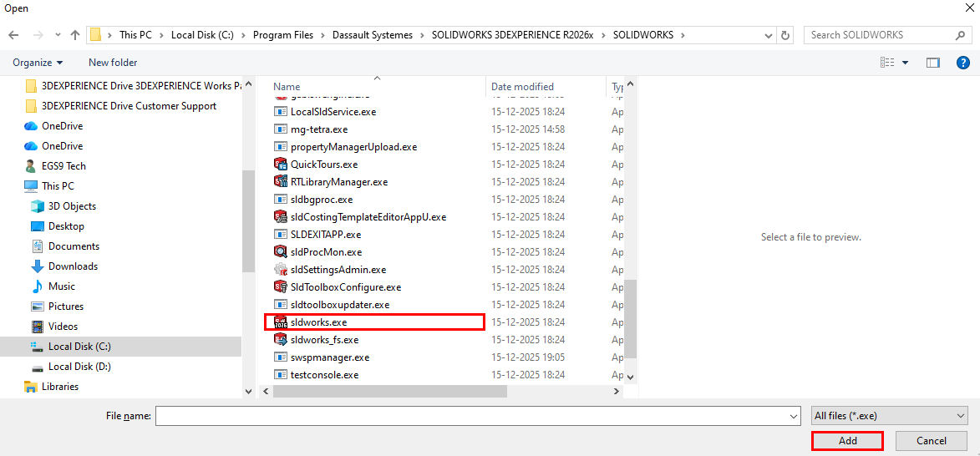The image size is (980, 456).
Task: Click the propertyManagerUpload.exe file icon
Action: [x=281, y=147]
